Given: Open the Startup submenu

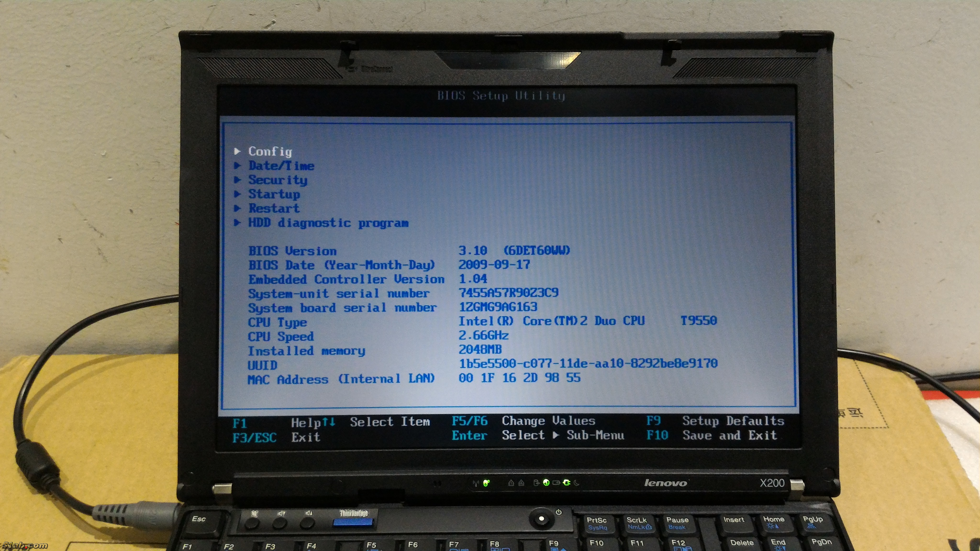Looking at the screenshot, I should 274,194.
